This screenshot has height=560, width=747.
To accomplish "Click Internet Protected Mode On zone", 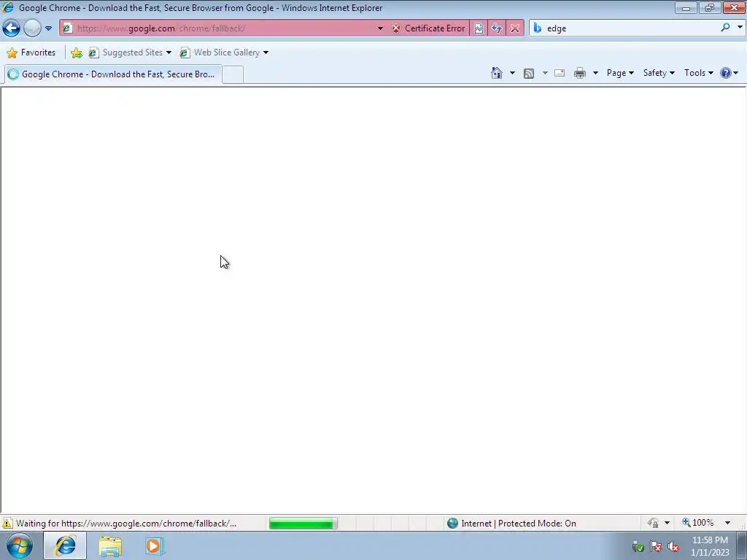I will click(x=511, y=524).
